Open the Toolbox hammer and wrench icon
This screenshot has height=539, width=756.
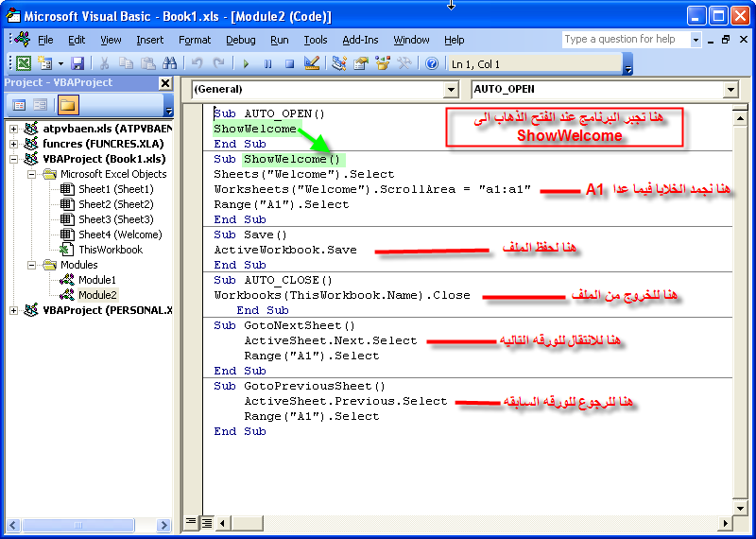[404, 63]
